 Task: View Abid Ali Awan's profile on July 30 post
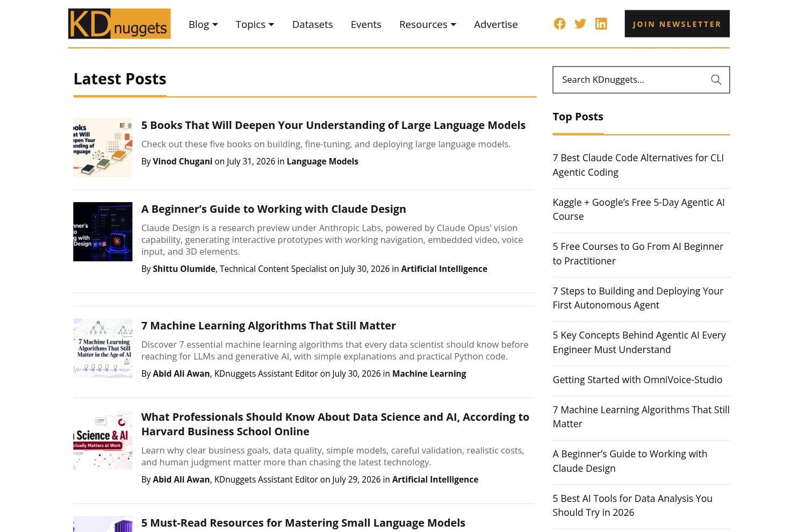[x=181, y=373]
